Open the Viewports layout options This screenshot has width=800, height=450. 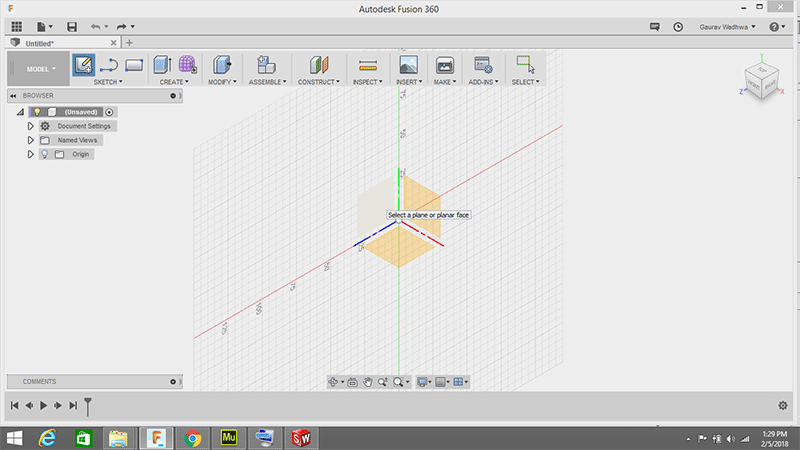(459, 382)
